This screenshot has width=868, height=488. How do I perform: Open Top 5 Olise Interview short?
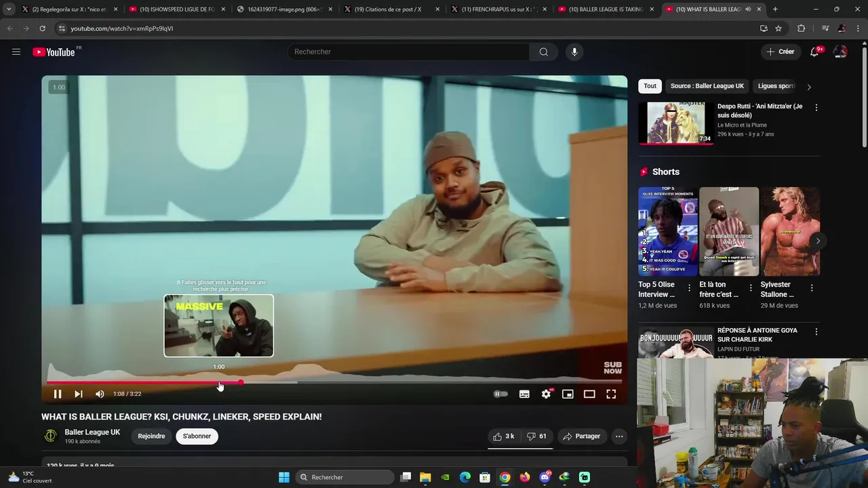click(667, 232)
